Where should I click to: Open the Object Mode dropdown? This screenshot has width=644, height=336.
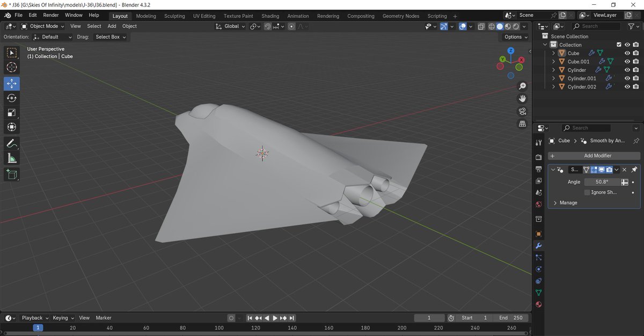pos(43,26)
